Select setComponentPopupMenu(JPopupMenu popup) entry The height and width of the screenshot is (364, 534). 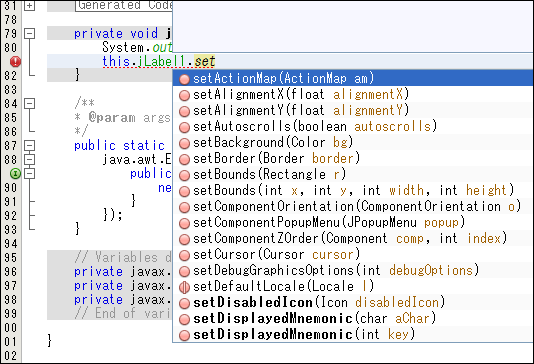(353, 222)
